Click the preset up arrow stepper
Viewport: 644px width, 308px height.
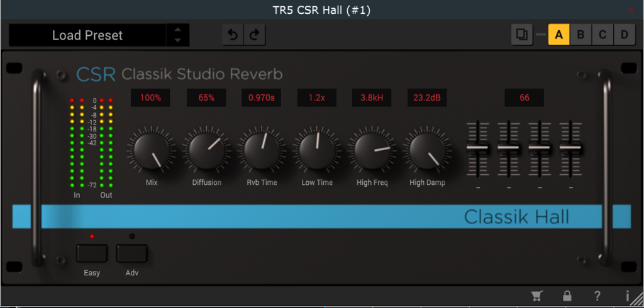pyautogui.click(x=177, y=30)
